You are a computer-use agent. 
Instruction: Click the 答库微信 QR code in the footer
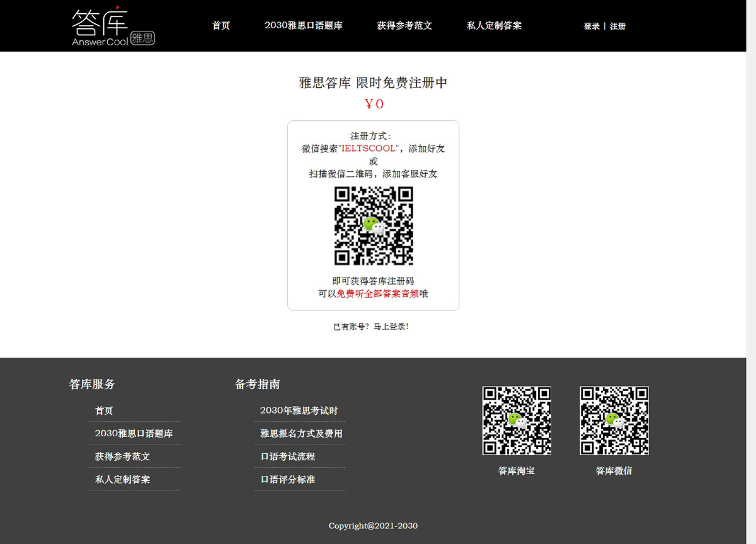click(x=614, y=421)
